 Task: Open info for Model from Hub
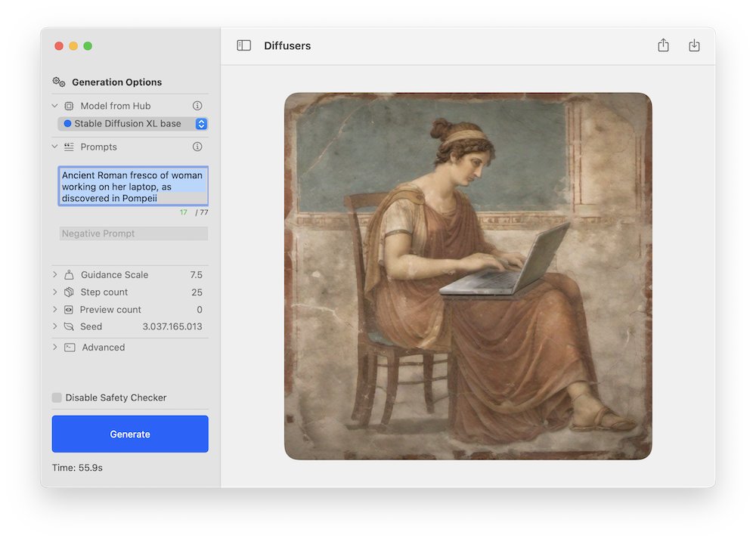(x=197, y=106)
